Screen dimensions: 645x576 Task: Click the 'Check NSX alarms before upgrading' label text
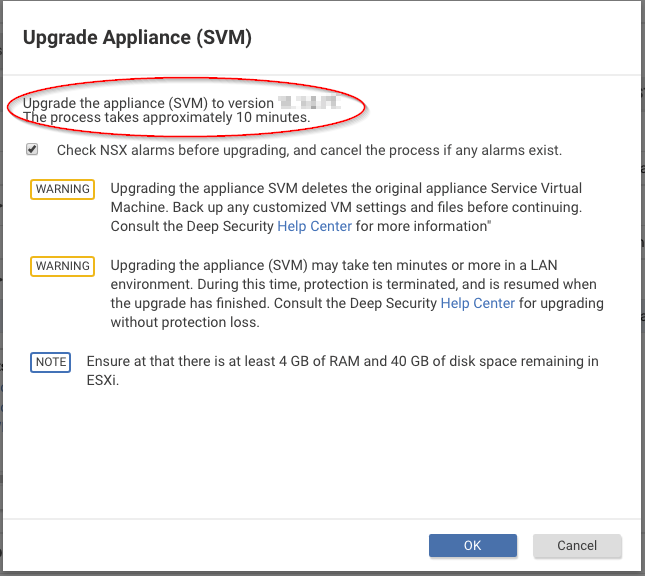[309, 150]
